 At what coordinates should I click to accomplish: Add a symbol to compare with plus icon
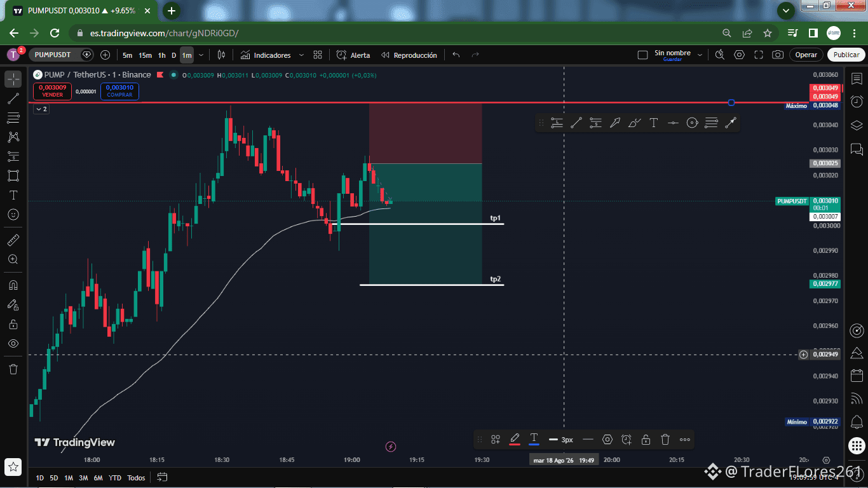click(x=105, y=55)
